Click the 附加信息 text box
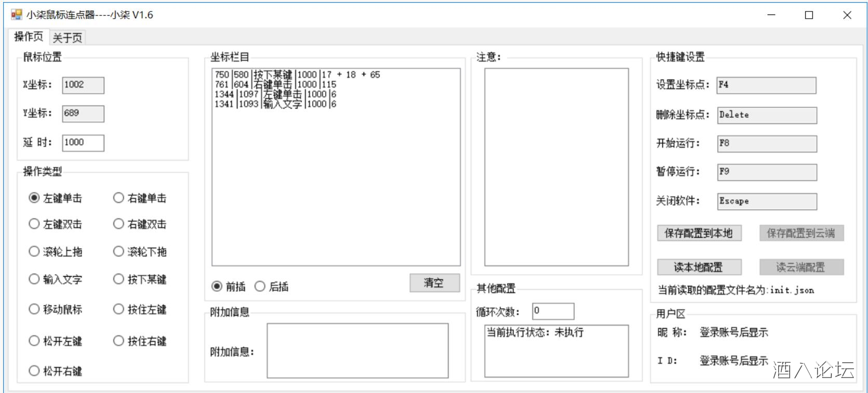 click(357, 350)
